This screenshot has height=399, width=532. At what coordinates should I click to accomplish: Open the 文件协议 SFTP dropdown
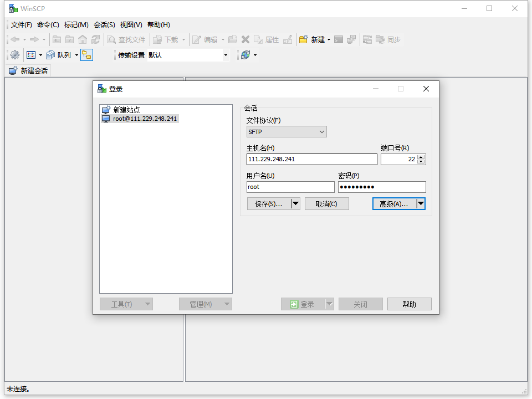tap(287, 132)
